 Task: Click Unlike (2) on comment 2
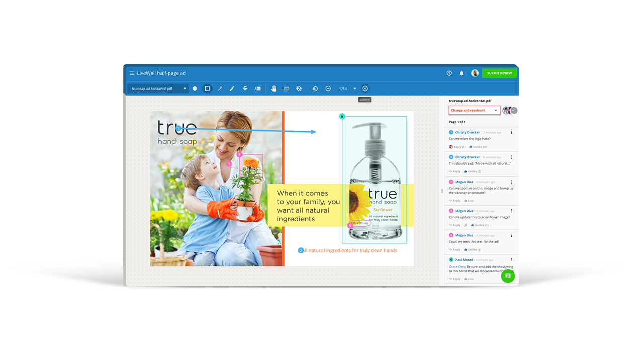pyautogui.click(x=473, y=171)
